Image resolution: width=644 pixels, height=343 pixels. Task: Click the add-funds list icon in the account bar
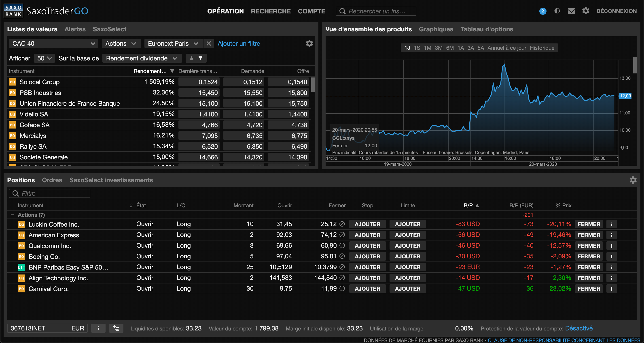click(x=116, y=328)
